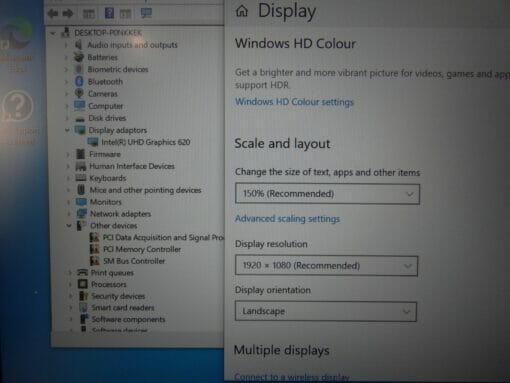Click the help question mark desktop icon

(x=17, y=107)
